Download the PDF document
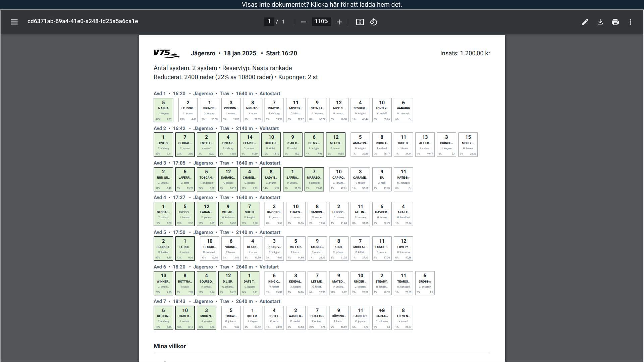 [x=600, y=22]
